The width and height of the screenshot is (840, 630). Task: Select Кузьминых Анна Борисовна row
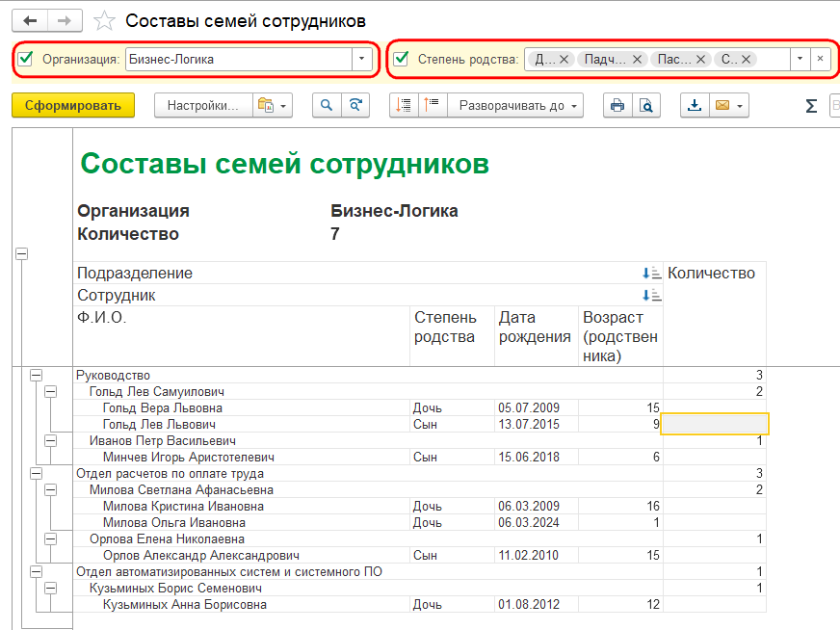click(x=419, y=604)
